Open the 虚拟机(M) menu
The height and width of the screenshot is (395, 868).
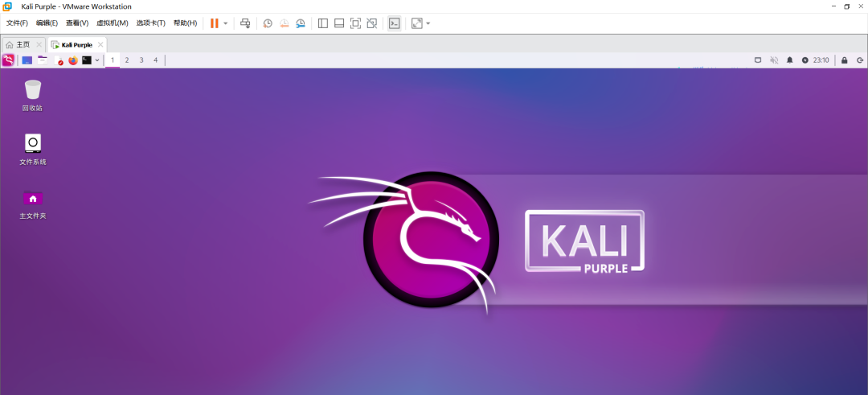(113, 23)
